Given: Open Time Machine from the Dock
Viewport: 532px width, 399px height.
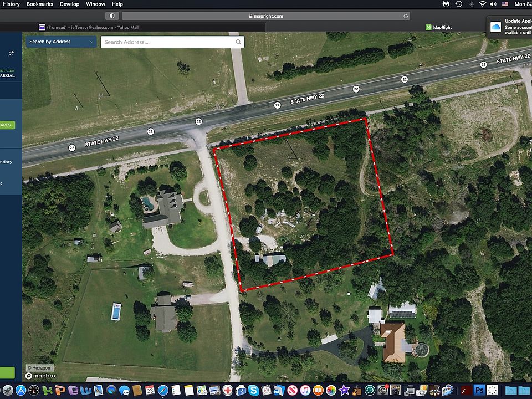Looking at the screenshot, I should (x=370, y=390).
